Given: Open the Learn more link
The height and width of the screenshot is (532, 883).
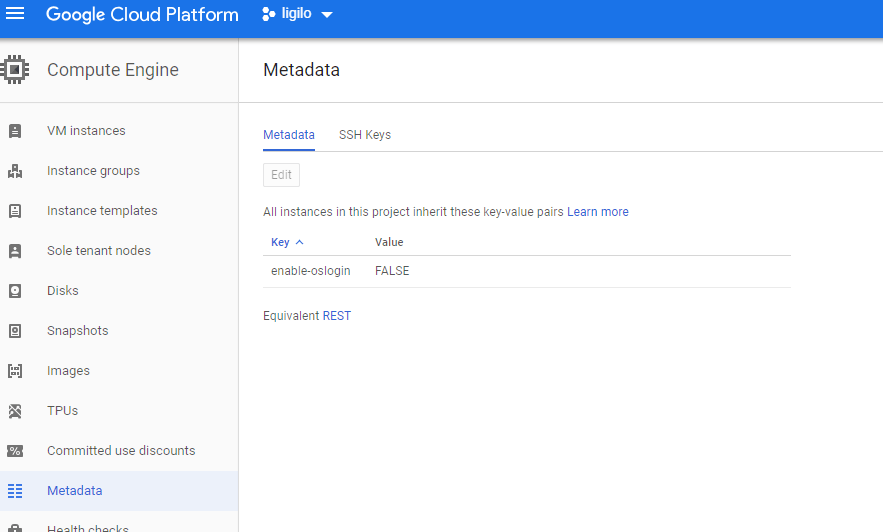Looking at the screenshot, I should [598, 212].
